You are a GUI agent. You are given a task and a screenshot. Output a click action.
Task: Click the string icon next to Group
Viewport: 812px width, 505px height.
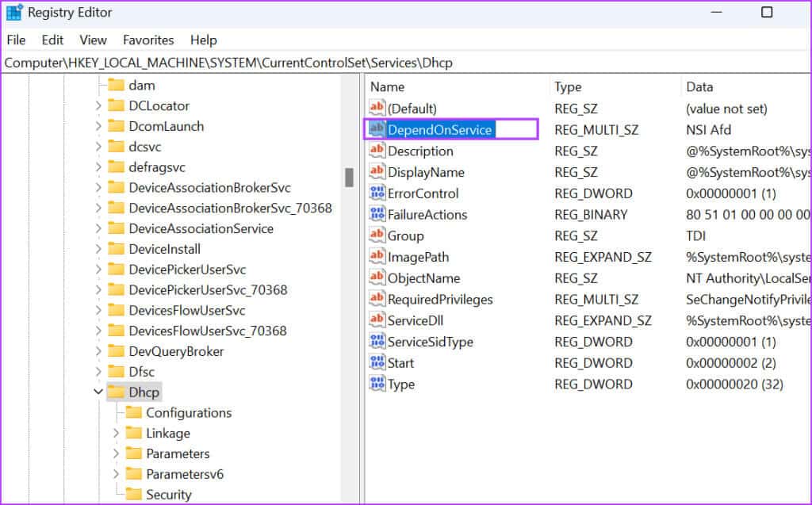point(377,235)
